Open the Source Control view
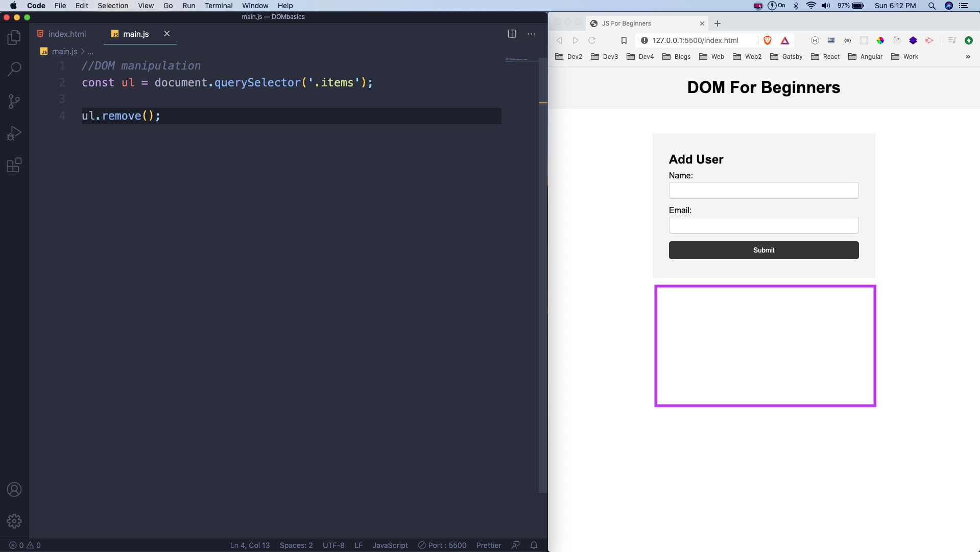This screenshot has width=980, height=552. (14, 101)
